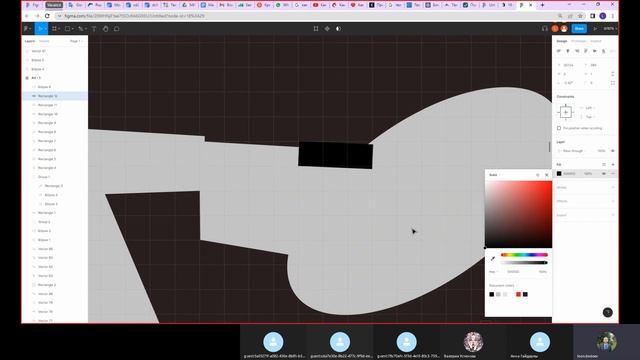640x360 pixels.
Task: Align selection horizontal centers
Action: coord(568,51)
